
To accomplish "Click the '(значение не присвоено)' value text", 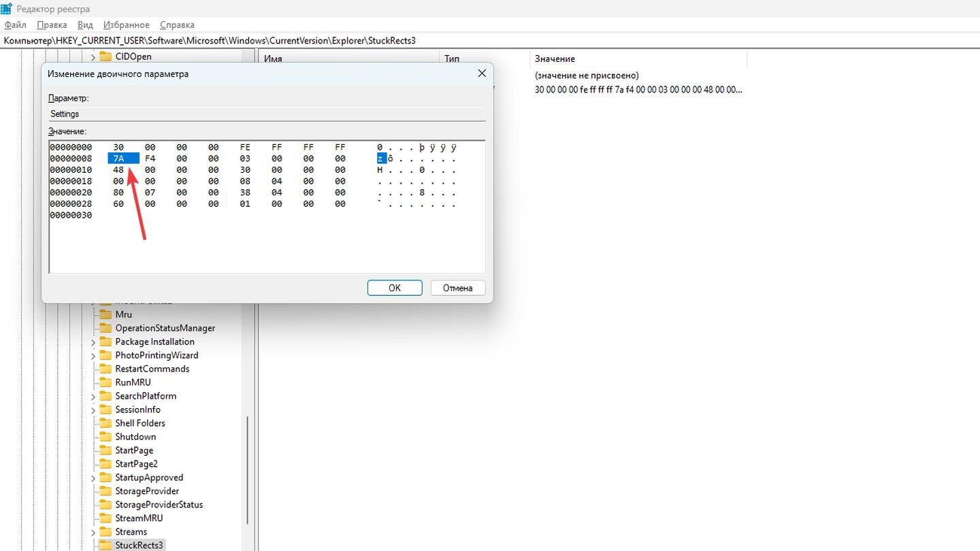I will (x=587, y=76).
